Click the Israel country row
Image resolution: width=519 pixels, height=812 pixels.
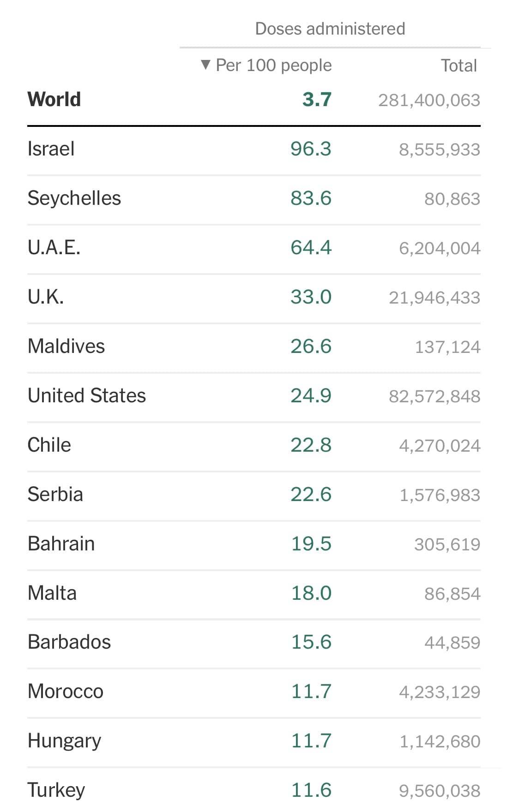click(x=51, y=149)
